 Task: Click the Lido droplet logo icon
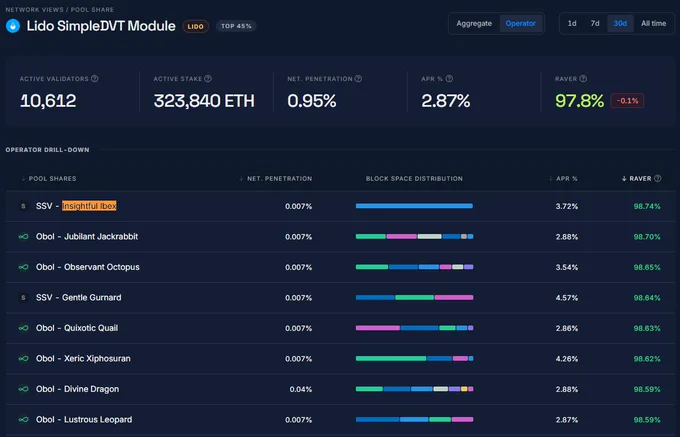[13, 26]
